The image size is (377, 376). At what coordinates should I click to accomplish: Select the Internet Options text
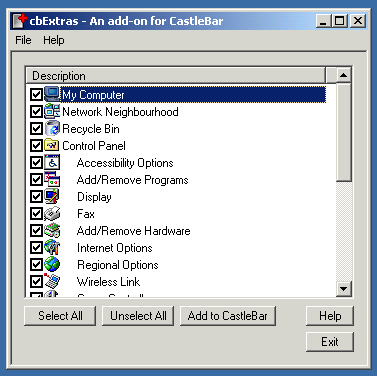[x=115, y=248]
